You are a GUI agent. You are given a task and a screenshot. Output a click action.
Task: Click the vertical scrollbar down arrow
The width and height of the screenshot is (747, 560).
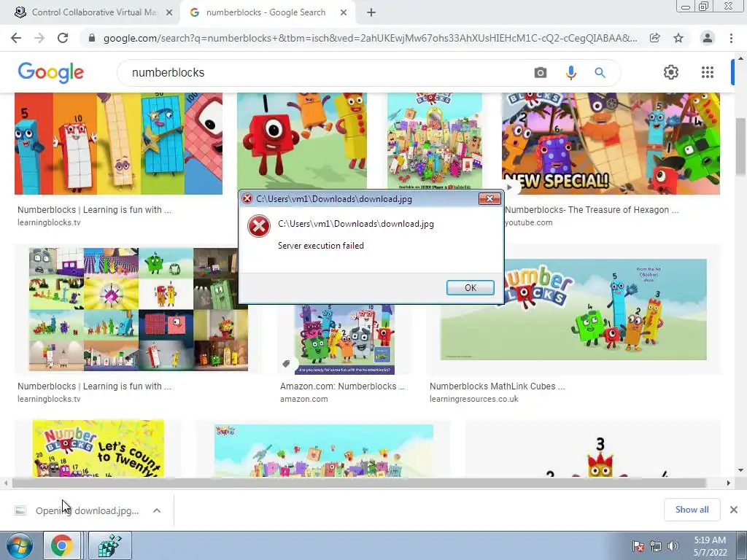point(740,470)
